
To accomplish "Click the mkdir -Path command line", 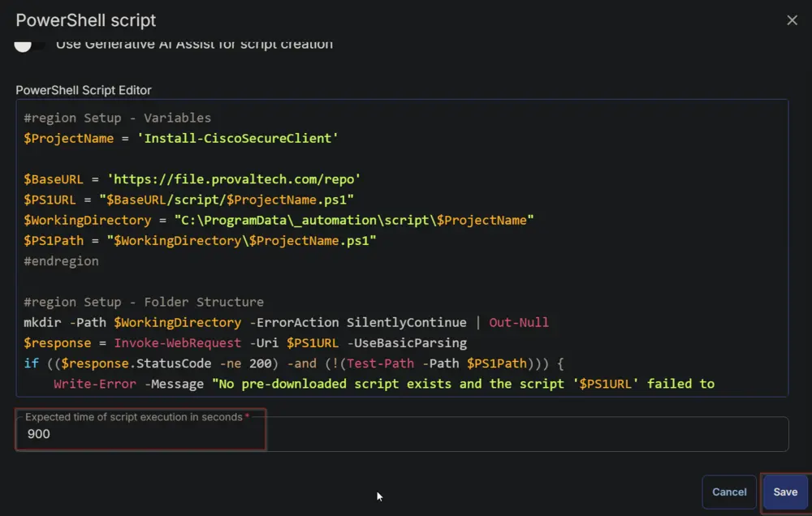I will click(286, 322).
